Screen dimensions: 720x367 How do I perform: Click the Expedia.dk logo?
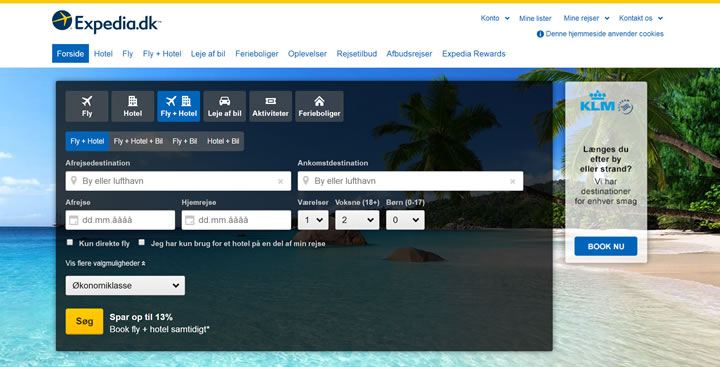point(106,22)
